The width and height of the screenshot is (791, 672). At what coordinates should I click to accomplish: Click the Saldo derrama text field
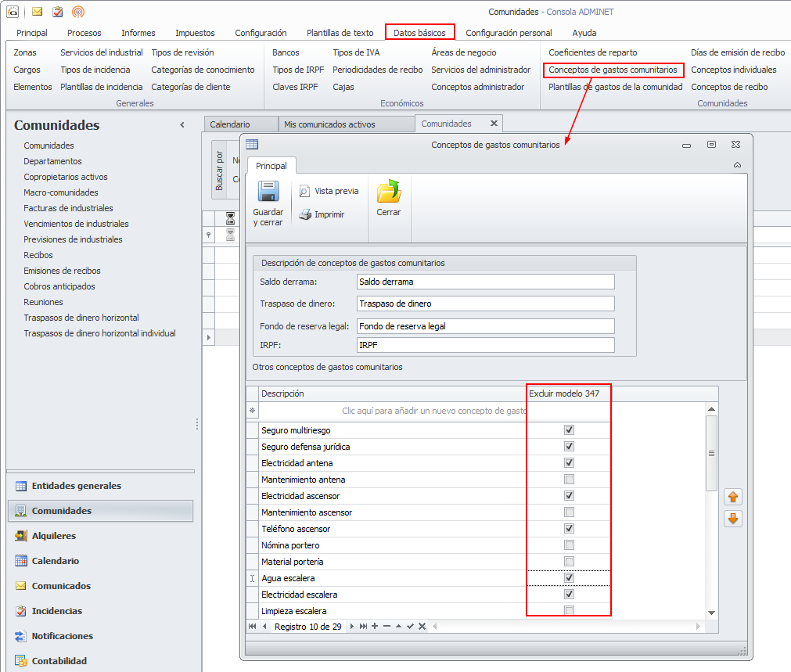pos(484,282)
